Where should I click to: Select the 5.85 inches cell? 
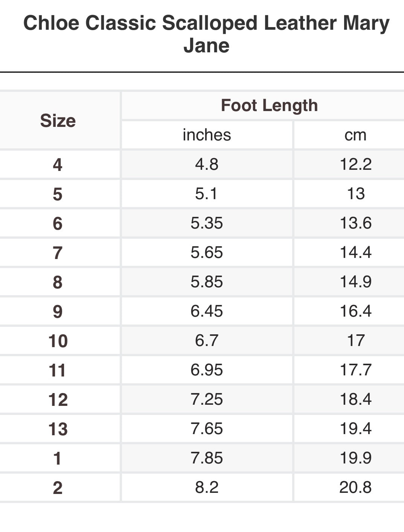coord(207,282)
